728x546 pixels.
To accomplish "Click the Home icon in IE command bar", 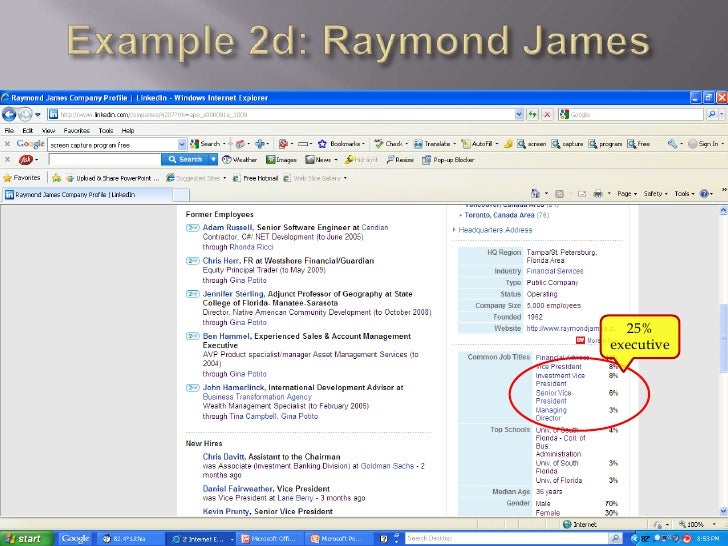I will 535,194.
